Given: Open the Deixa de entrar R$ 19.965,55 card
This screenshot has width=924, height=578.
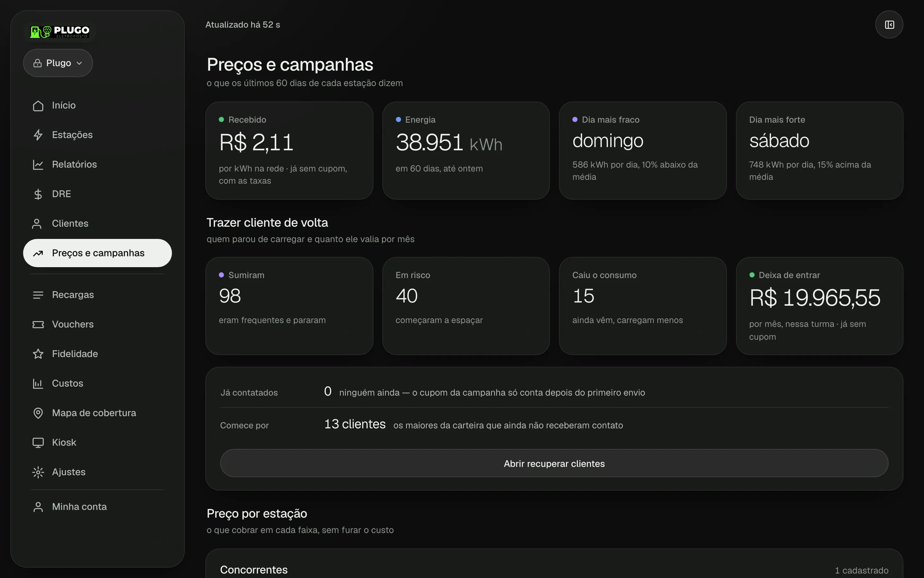Looking at the screenshot, I should coord(819,306).
